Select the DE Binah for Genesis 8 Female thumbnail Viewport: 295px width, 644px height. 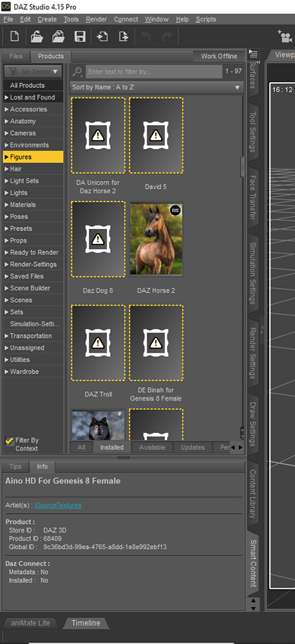(156, 343)
